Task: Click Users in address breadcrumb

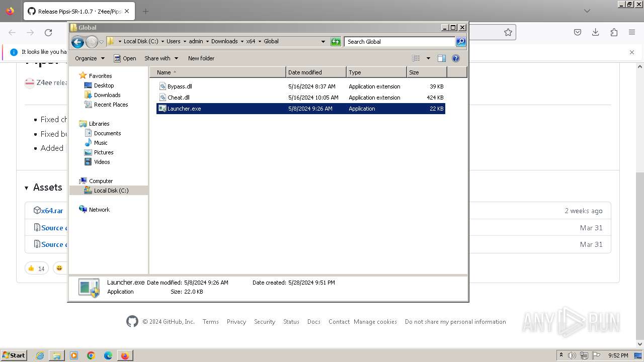Action: (x=174, y=42)
